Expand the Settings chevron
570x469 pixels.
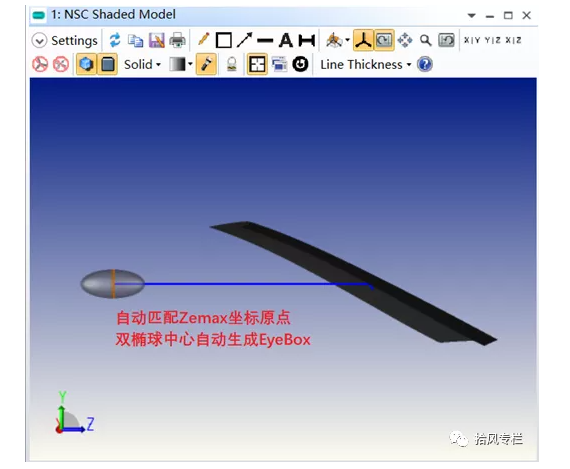coord(39,40)
